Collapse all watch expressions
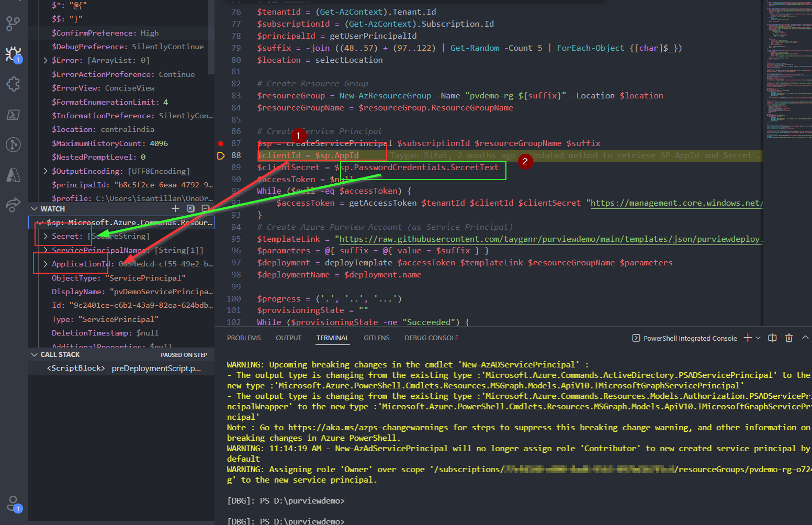Viewport: 812px width, 525px height. pyautogui.click(x=205, y=208)
